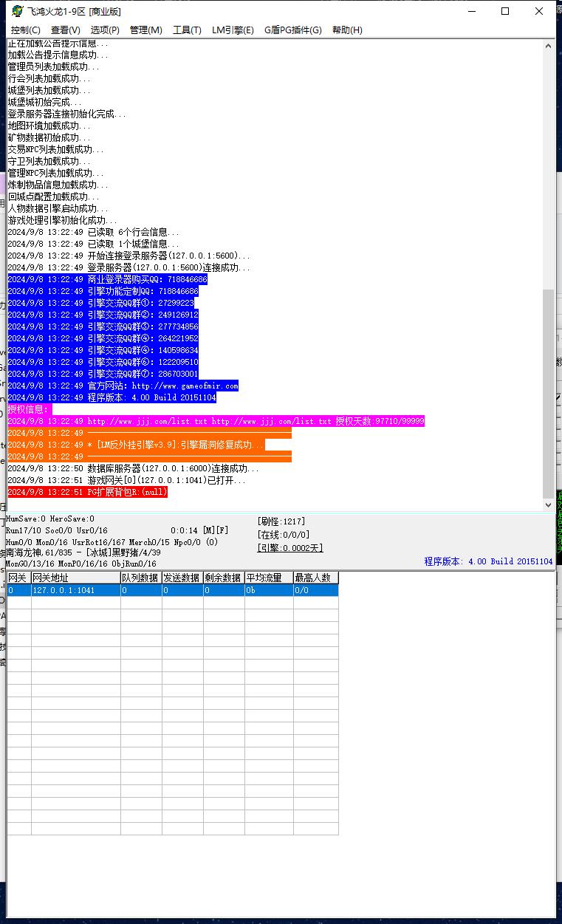The height and width of the screenshot is (924, 562).
Task: Click the 南海龙神,61/835 status line
Action: [x=83, y=552]
